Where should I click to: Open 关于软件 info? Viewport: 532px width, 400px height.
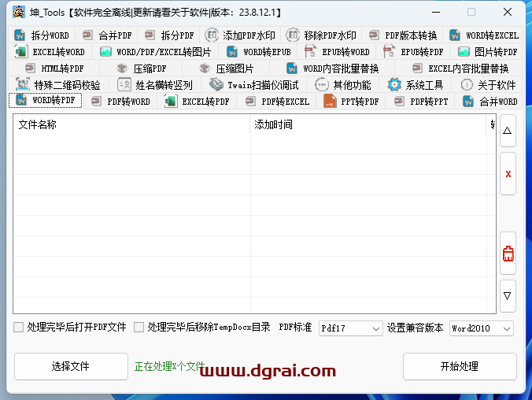tap(488, 85)
